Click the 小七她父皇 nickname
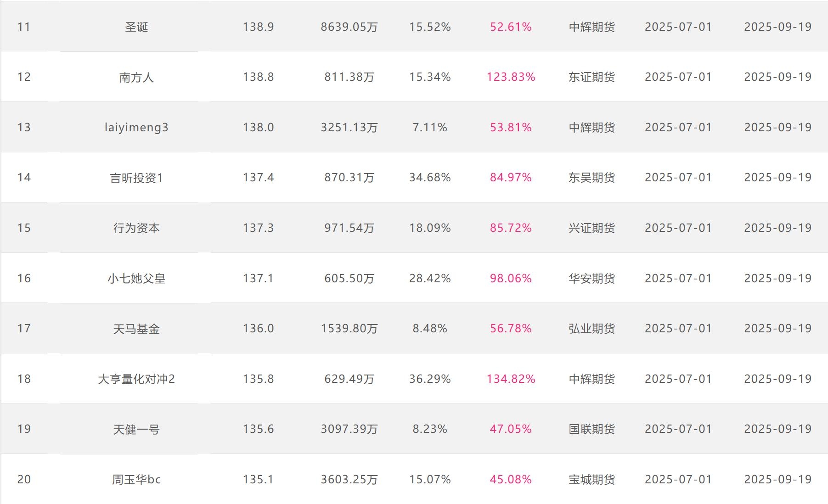The image size is (828, 504). click(x=136, y=278)
